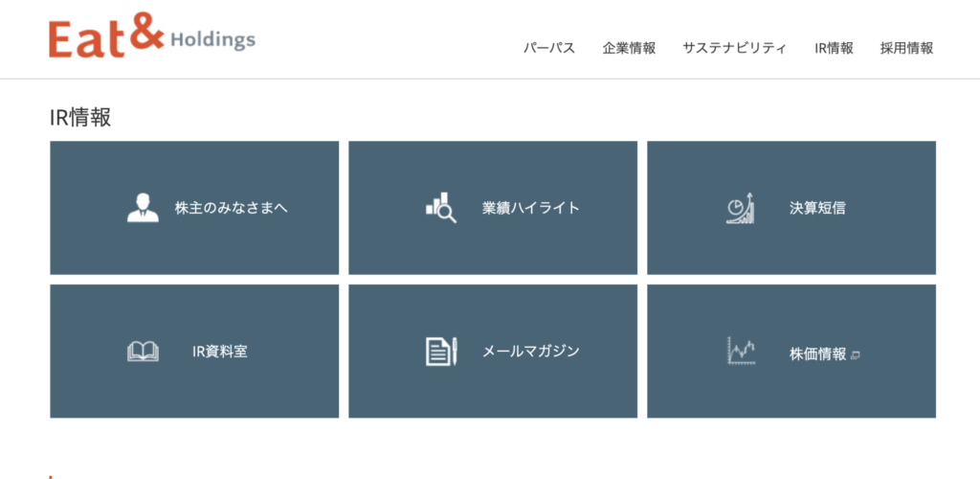
Task: Click the shareholder person icon
Action: (x=143, y=208)
